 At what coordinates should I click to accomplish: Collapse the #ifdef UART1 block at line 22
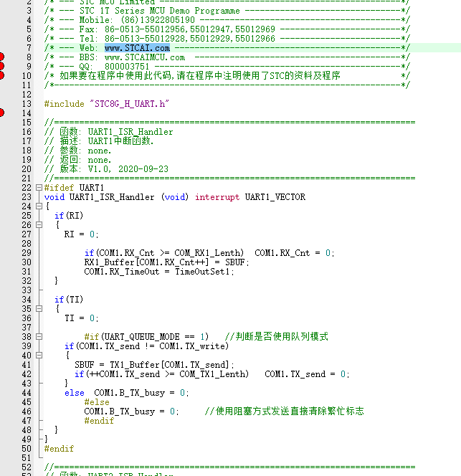pos(39,188)
